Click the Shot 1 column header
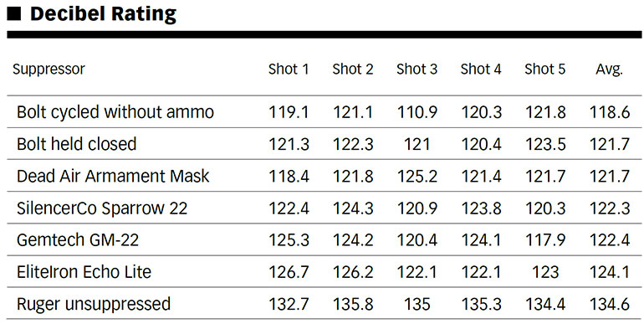This screenshot has height=329, width=644. [289, 69]
